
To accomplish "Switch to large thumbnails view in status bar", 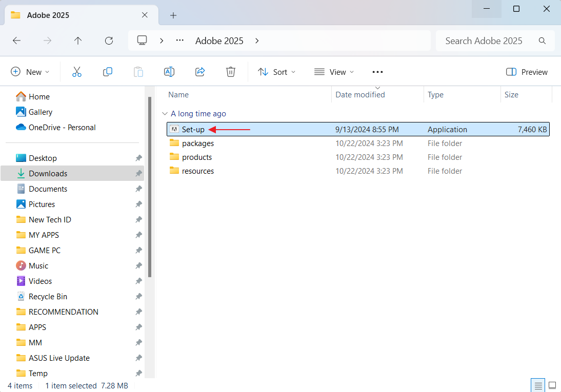I will (552, 385).
